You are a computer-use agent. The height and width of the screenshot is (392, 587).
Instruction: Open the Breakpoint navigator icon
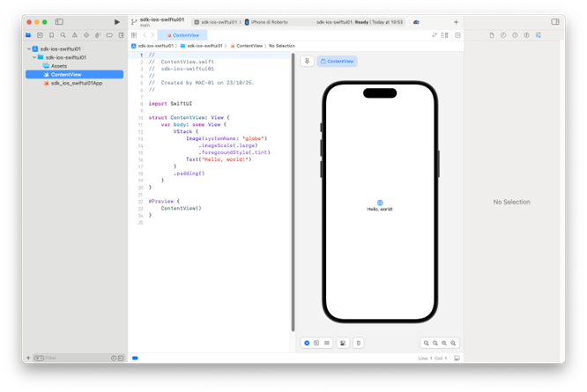(x=109, y=35)
